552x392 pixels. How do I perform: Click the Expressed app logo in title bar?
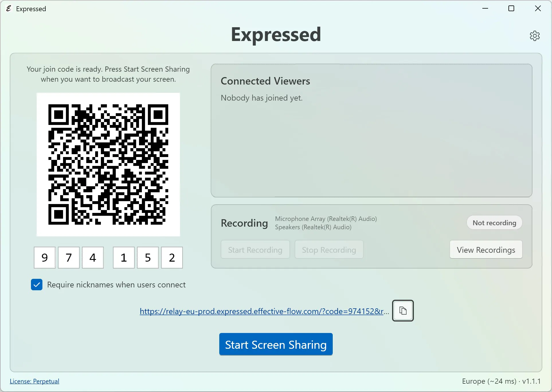(x=9, y=9)
